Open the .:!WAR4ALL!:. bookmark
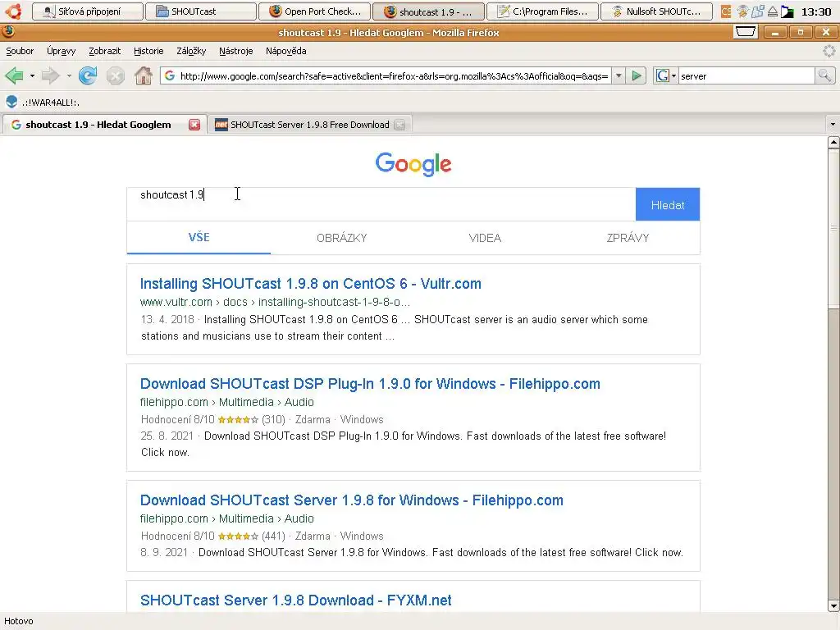The width and height of the screenshot is (840, 630). coord(43,103)
